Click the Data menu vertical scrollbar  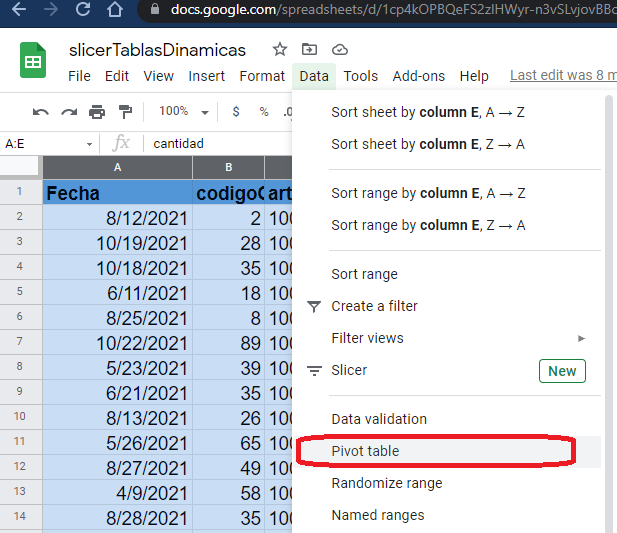(x=609, y=315)
